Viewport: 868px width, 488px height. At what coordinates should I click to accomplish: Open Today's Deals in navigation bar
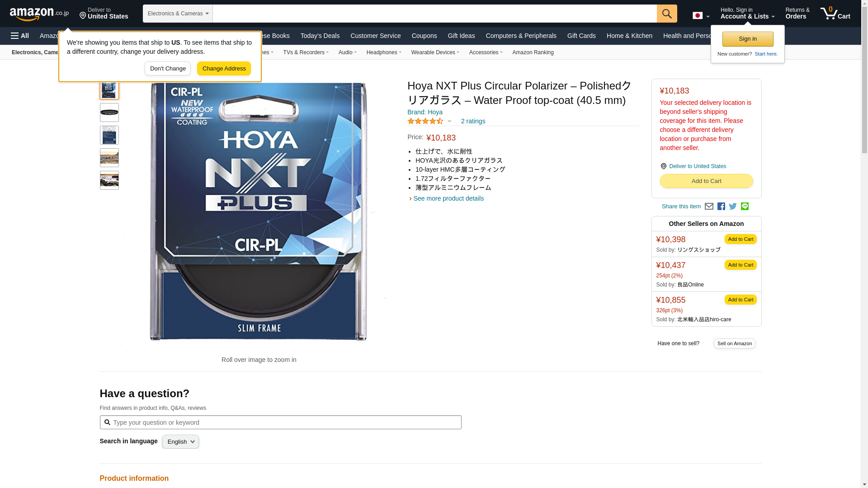click(320, 36)
